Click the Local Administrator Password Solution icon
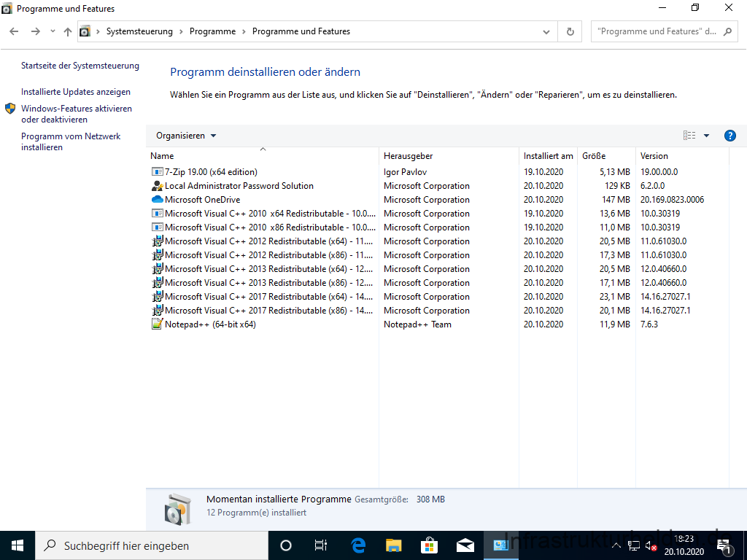 coord(158,186)
